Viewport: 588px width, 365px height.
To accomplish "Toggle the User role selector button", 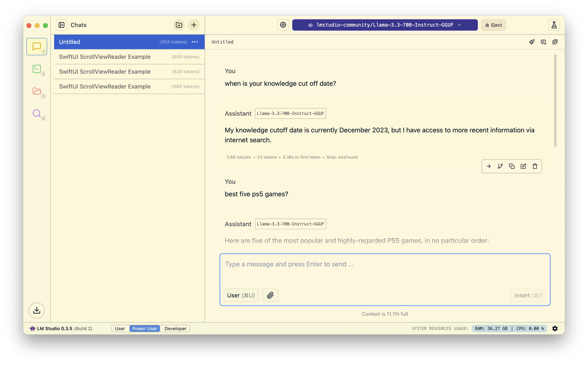I will [x=241, y=295].
